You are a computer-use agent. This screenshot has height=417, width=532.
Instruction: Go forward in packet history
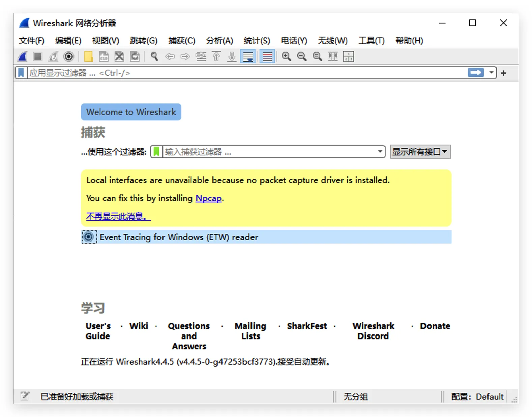[x=185, y=56]
